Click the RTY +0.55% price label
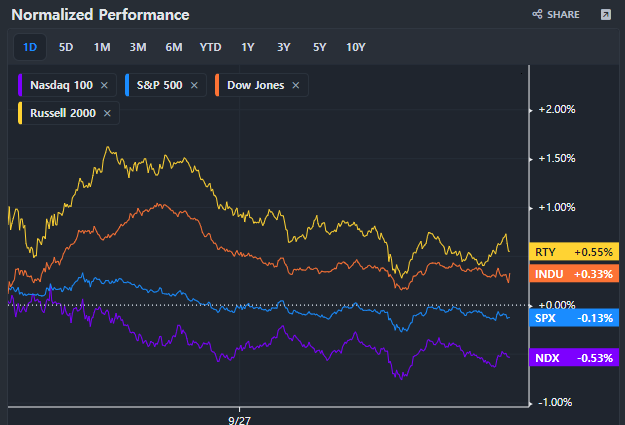 (x=574, y=252)
